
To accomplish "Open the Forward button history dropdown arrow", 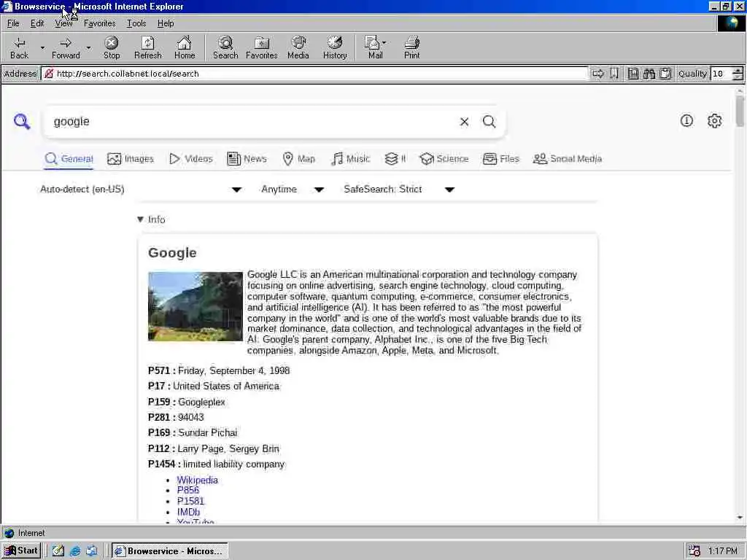I will tap(88, 47).
